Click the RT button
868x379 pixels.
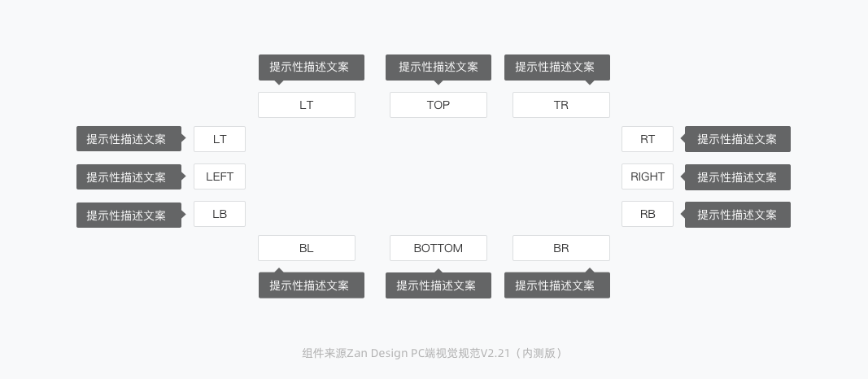click(647, 139)
